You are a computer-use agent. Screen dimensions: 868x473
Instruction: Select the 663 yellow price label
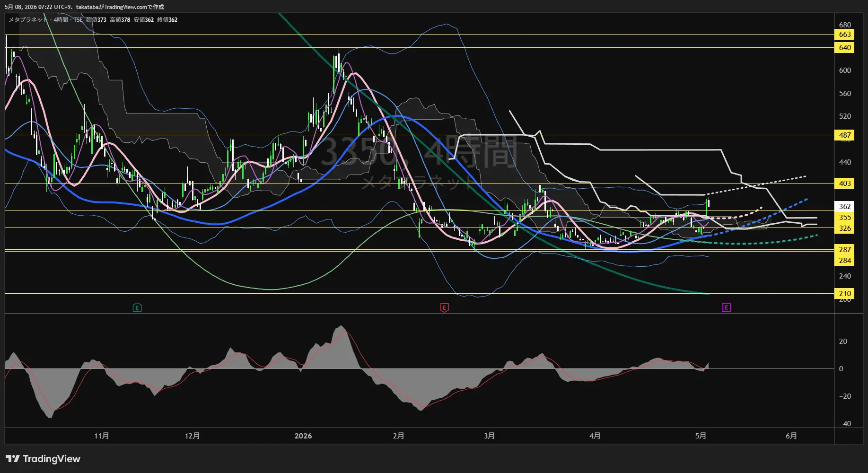point(845,35)
